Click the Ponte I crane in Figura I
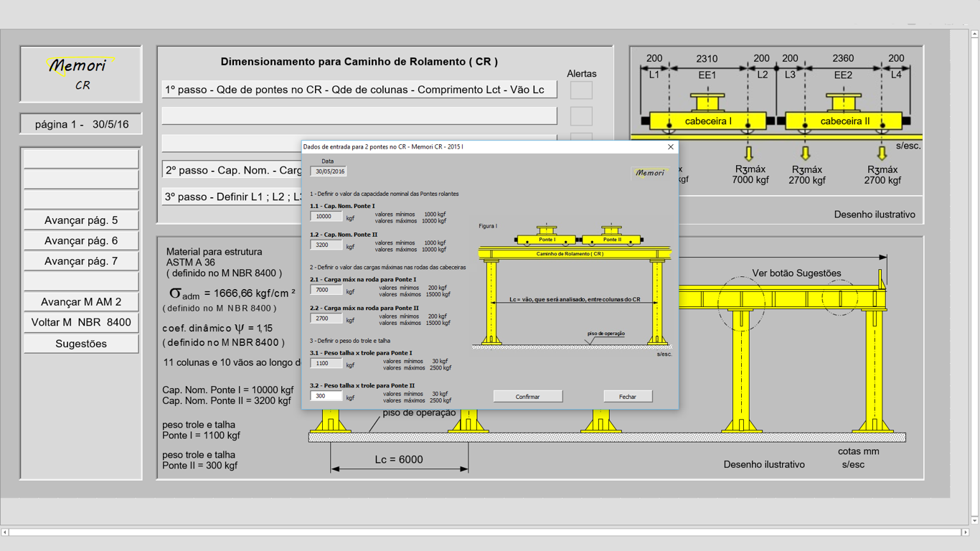The image size is (980, 551). [x=546, y=236]
